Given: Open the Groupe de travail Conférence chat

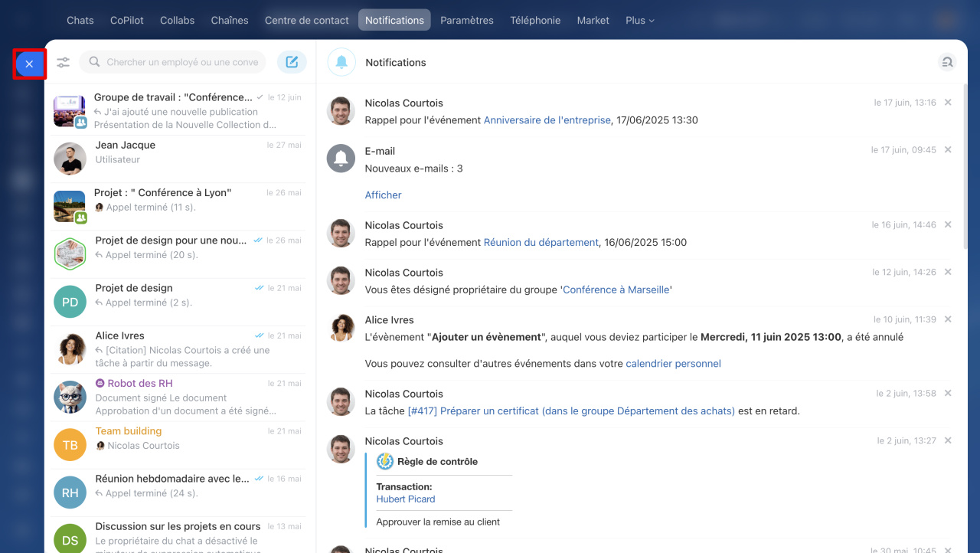Looking at the screenshot, I should click(x=178, y=111).
